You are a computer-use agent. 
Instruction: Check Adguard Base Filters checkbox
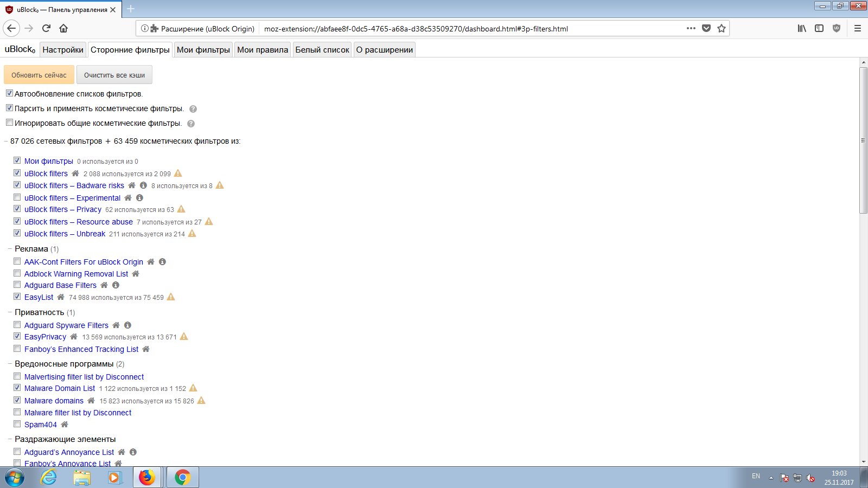17,285
